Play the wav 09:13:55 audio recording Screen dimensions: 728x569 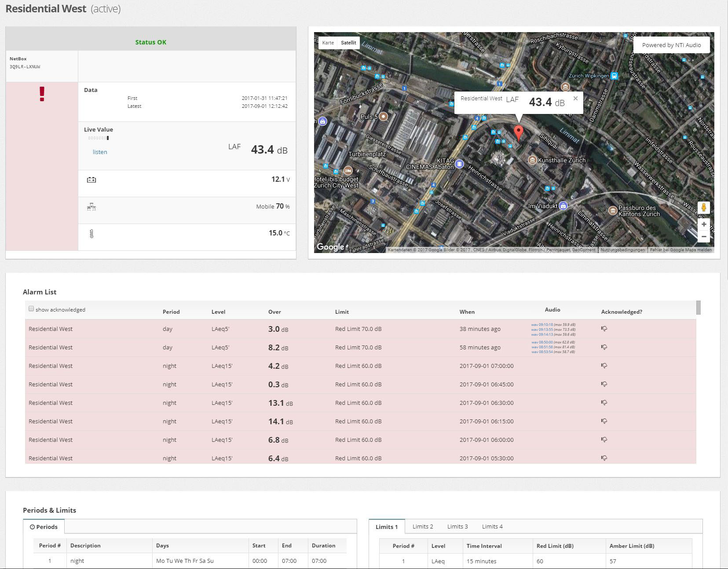[x=542, y=330]
